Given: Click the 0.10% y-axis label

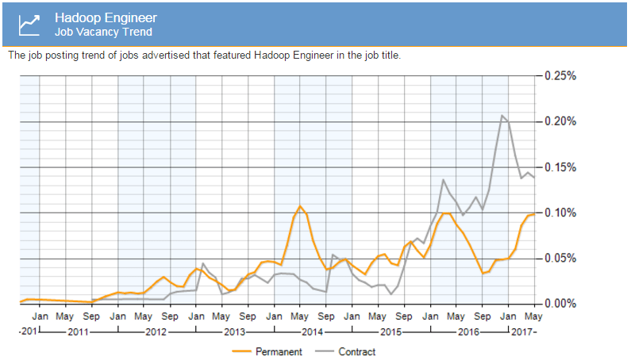Looking at the screenshot, I should (560, 213).
